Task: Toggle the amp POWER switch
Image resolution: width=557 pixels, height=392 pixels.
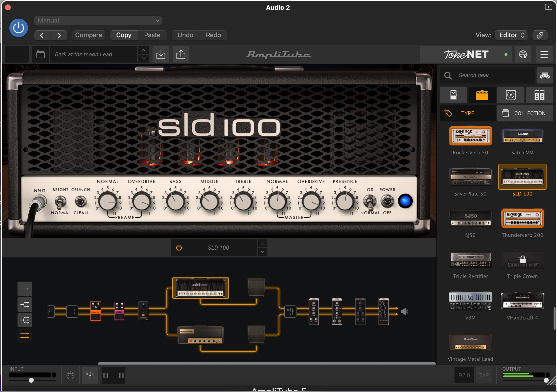Action: (387, 201)
